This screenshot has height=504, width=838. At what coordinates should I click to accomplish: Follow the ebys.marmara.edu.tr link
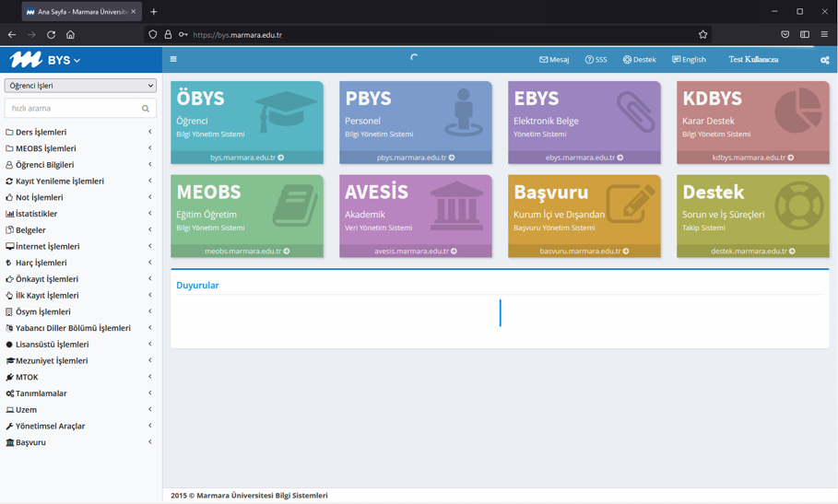click(584, 158)
